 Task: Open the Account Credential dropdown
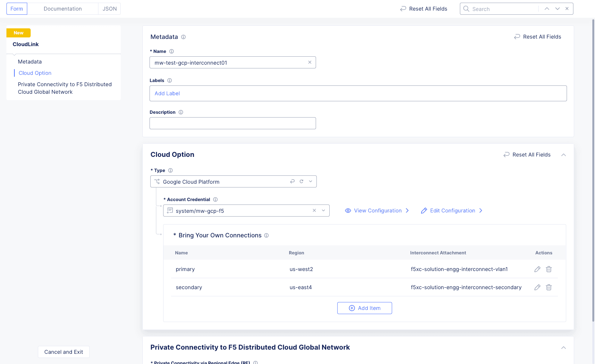click(324, 211)
